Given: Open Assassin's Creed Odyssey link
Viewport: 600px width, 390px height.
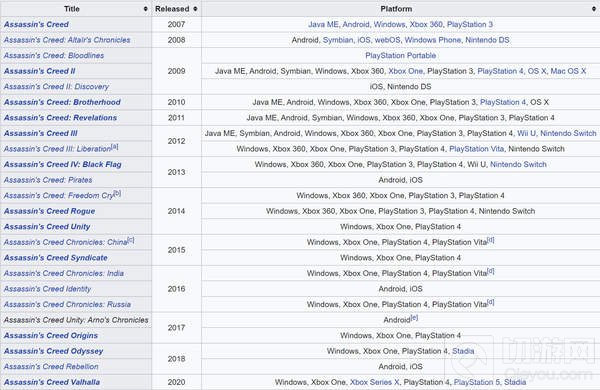Looking at the screenshot, I should coord(54,351).
